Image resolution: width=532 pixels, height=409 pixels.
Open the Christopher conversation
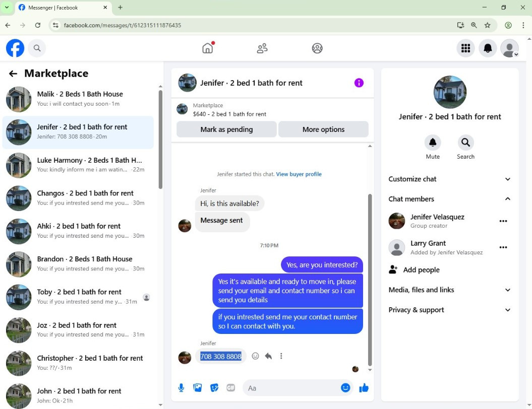click(78, 363)
